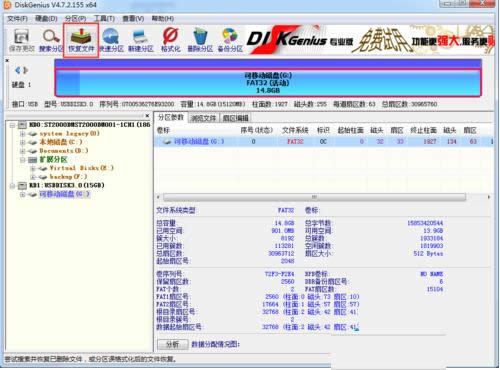Click the 终止柱面 column header
This screenshot has width=500, height=370.
(423, 130)
